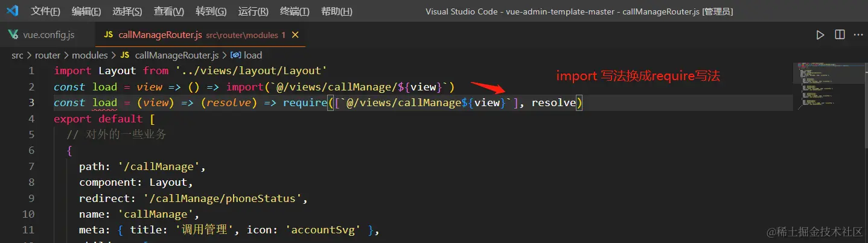Click the modules breadcrumb segment

tap(89, 55)
